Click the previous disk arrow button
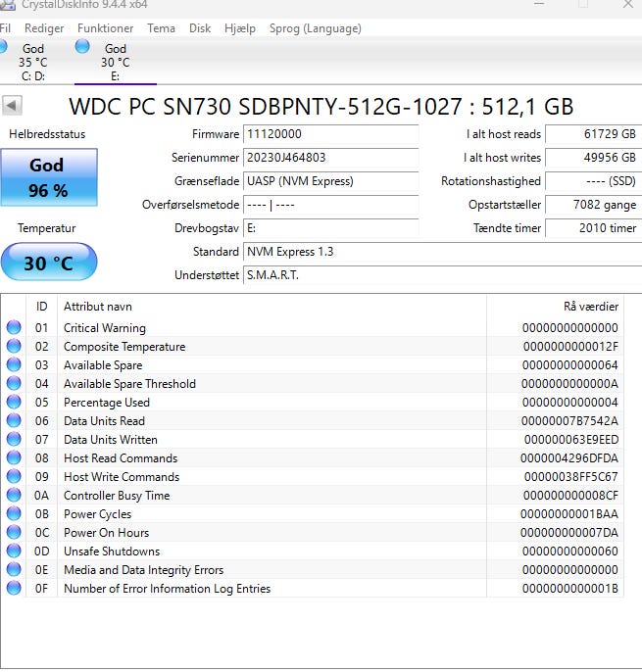Viewport: 642px width, 672px height. [x=12, y=105]
